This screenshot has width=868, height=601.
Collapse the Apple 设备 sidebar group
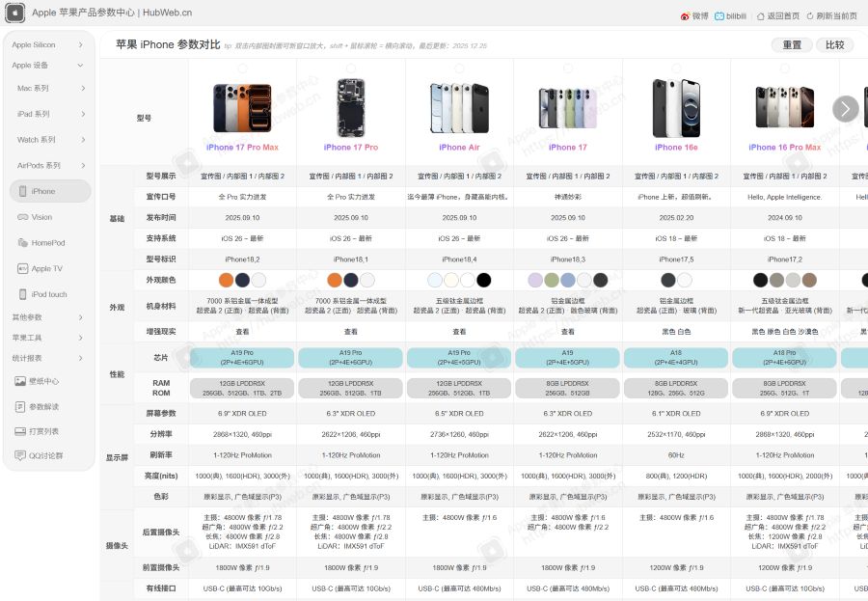click(45, 65)
